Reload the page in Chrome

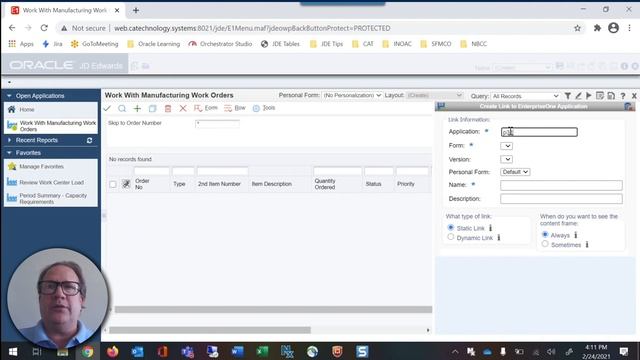[44, 28]
